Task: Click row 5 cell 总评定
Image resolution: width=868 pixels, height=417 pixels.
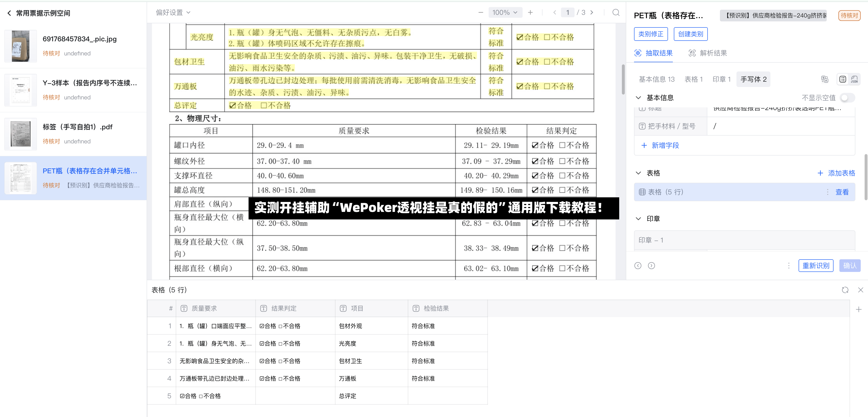Action: pos(371,396)
